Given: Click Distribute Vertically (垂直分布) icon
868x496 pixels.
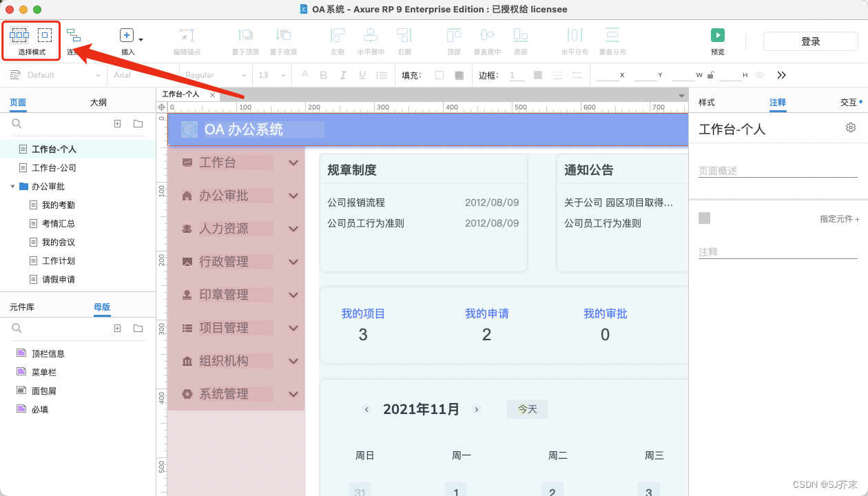Looking at the screenshot, I should pyautogui.click(x=612, y=34).
